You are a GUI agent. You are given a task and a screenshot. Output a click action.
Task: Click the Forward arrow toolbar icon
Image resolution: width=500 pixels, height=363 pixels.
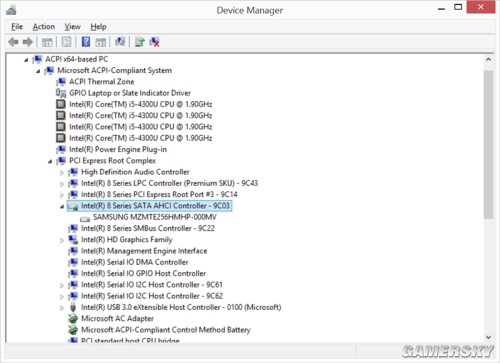coord(28,42)
